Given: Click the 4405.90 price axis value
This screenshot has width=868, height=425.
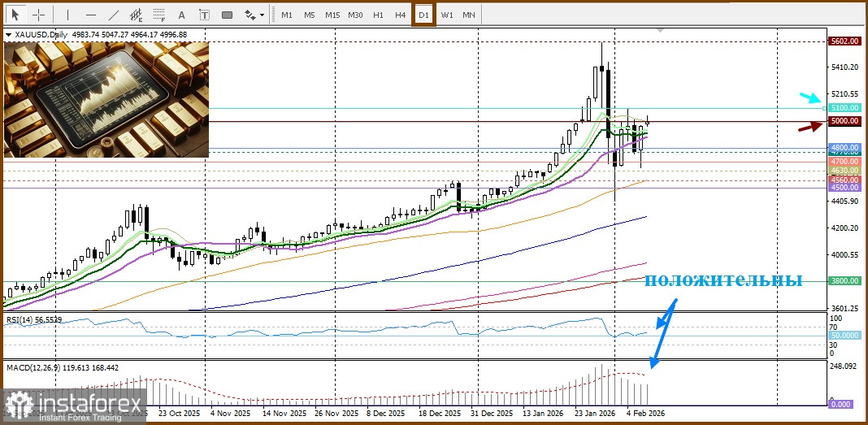Looking at the screenshot, I should point(844,201).
